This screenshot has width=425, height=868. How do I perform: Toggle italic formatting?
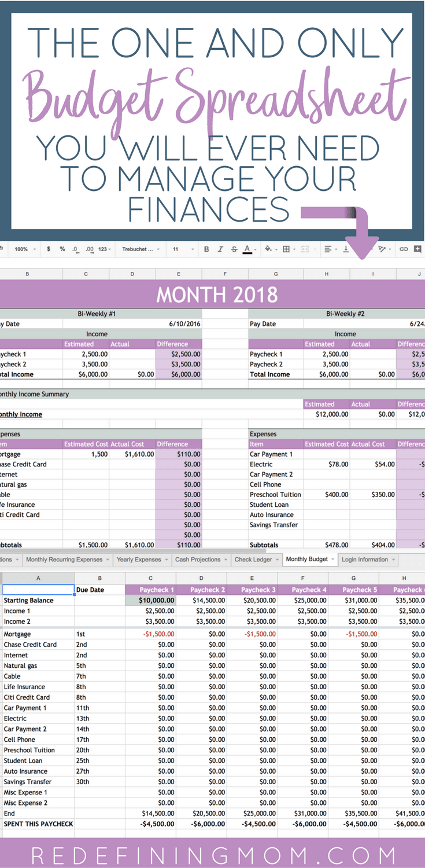[x=220, y=249]
